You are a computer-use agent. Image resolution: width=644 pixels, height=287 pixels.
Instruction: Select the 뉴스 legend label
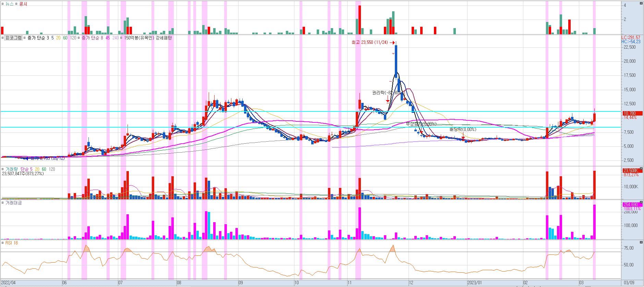[x=10, y=4]
